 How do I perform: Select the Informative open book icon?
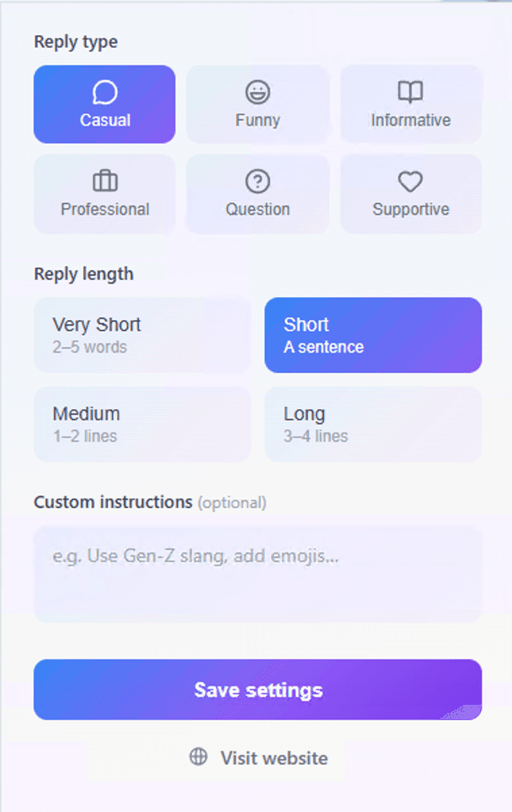pyautogui.click(x=410, y=90)
